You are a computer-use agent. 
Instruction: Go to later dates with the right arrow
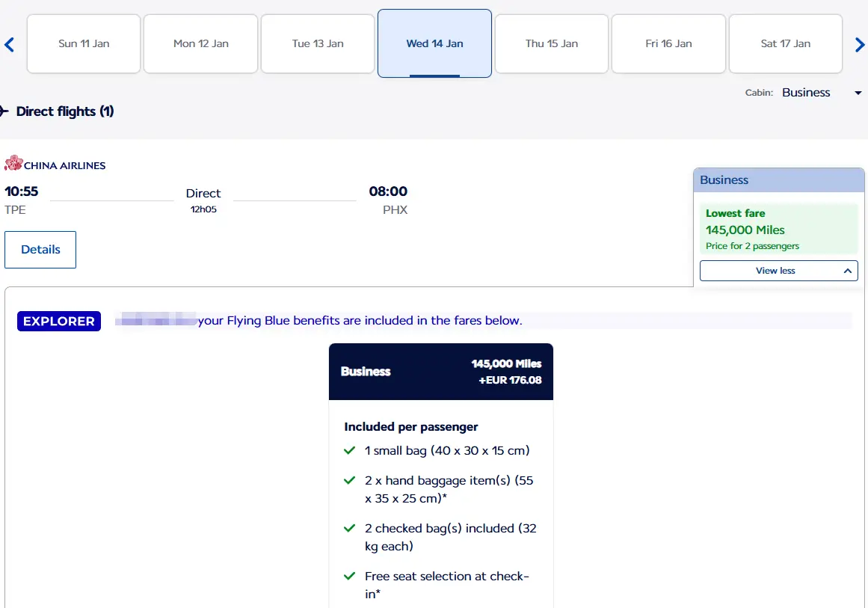(859, 44)
